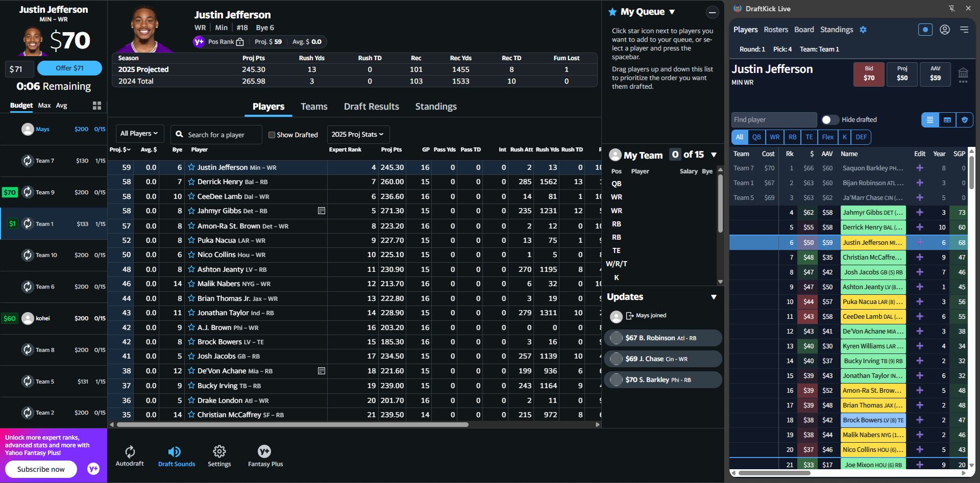Screen dimensions: 980x483
Task: Toggle the Hide drafted switch
Action: pyautogui.click(x=830, y=120)
